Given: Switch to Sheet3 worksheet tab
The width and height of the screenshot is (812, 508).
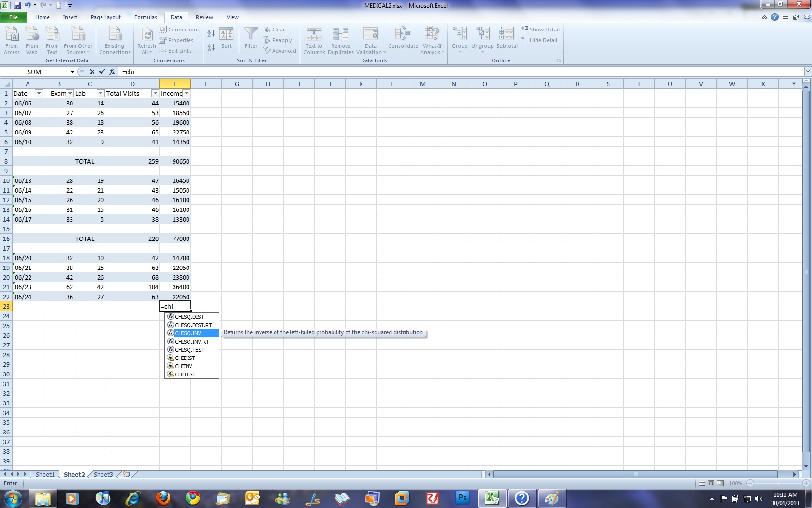Looking at the screenshot, I should tap(103, 474).
